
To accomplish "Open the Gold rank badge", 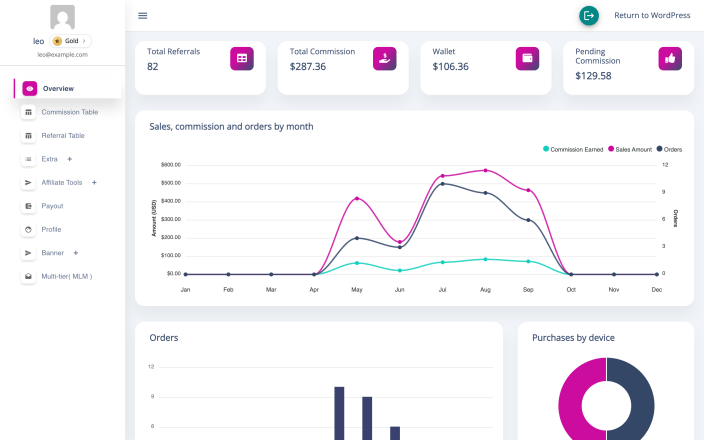I will click(x=70, y=41).
